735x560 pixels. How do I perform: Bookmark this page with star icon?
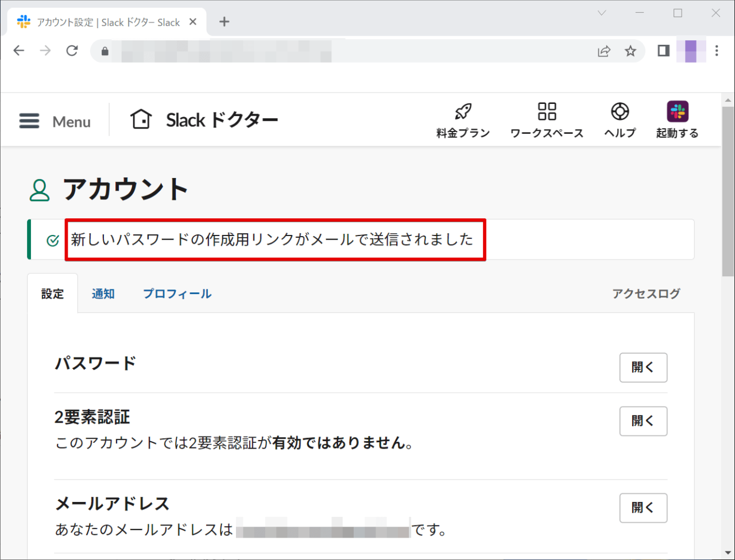tap(630, 51)
